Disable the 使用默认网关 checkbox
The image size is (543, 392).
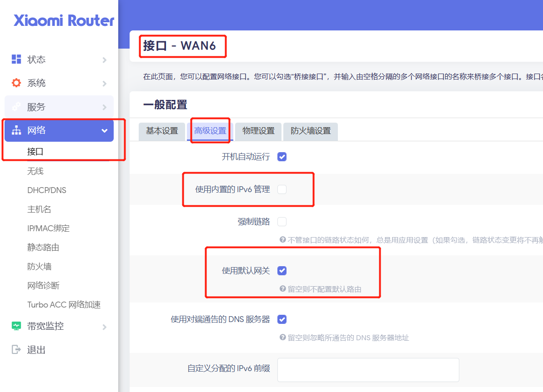pos(282,270)
